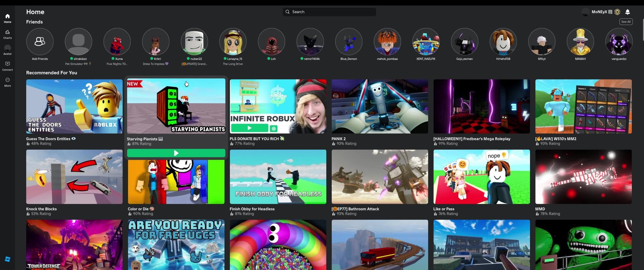
Task: Open modern house game thumbnail
Action: coord(482,245)
